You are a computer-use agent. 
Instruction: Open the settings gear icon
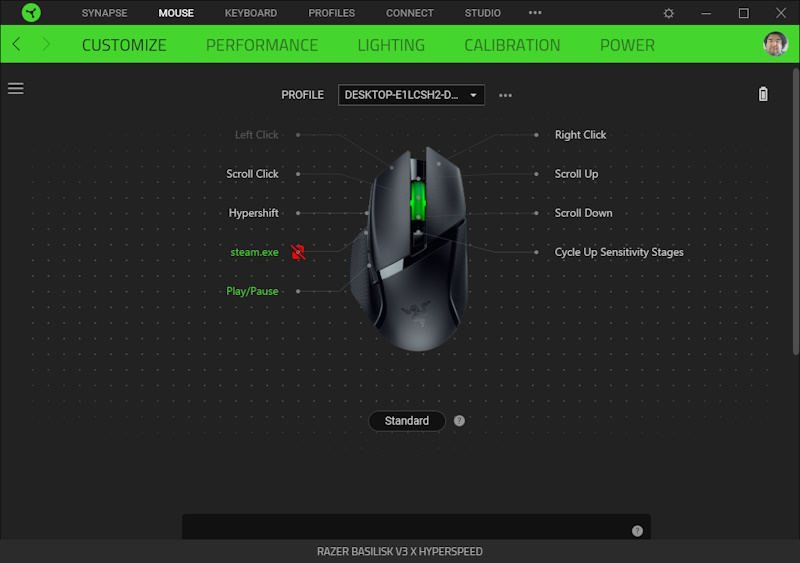coord(669,13)
